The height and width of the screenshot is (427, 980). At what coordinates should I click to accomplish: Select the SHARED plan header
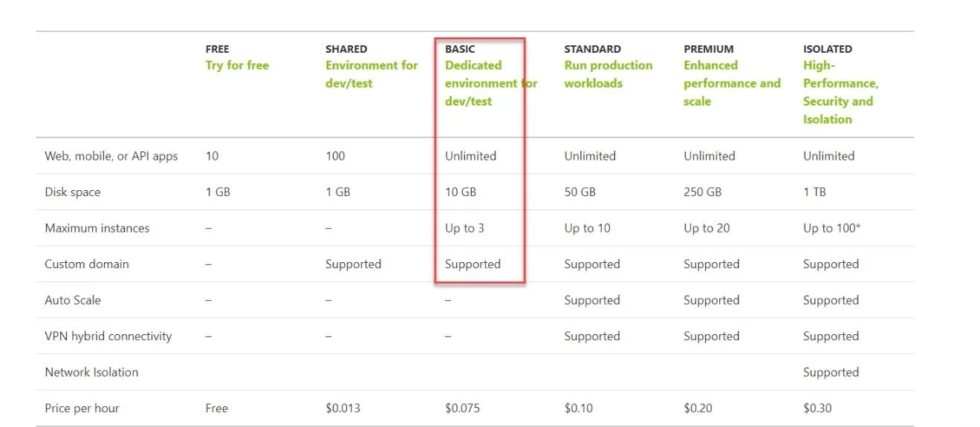tap(346, 49)
